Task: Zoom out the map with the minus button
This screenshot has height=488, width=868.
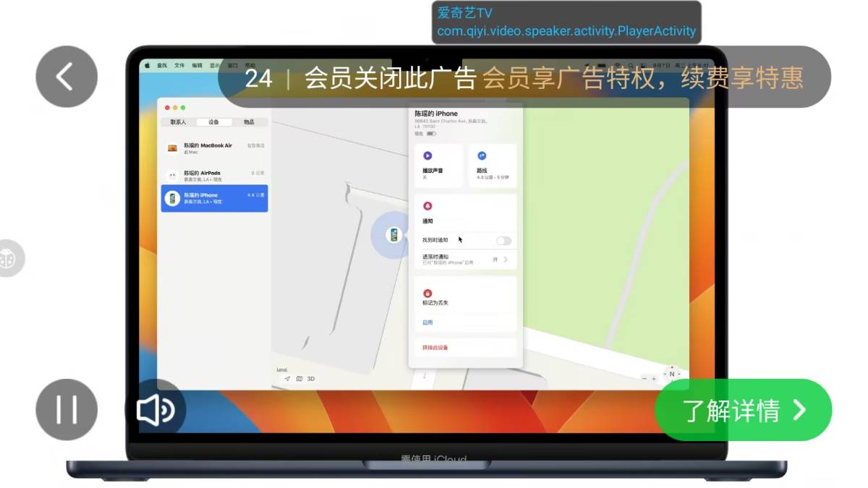Action: [x=644, y=379]
